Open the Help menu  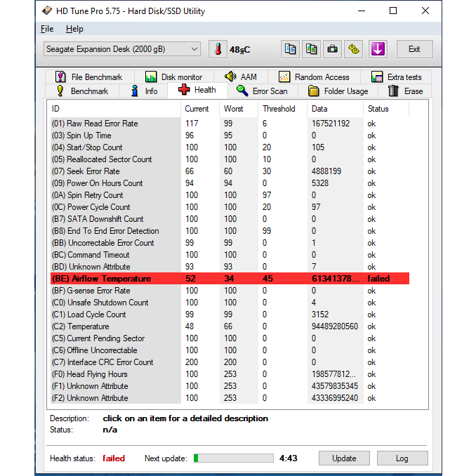(x=74, y=29)
